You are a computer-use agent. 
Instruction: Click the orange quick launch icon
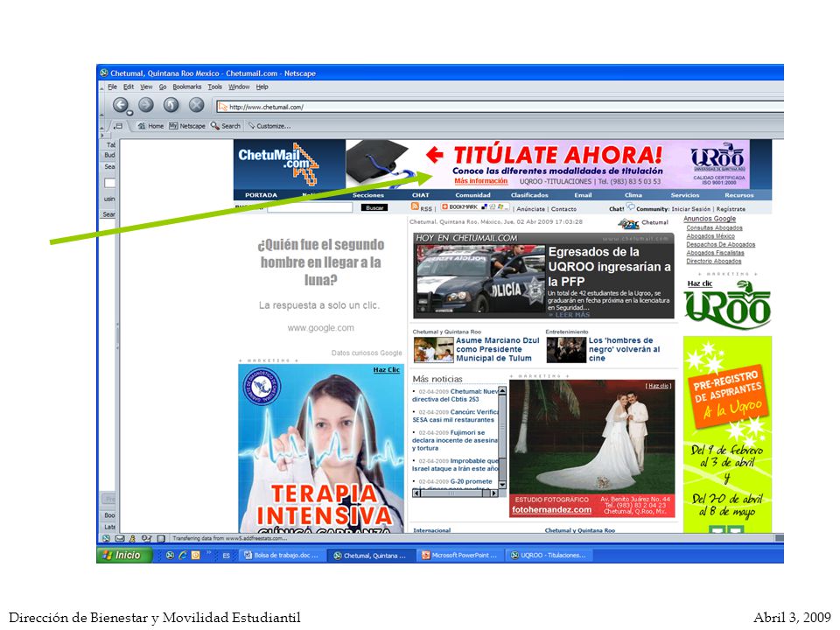click(x=195, y=556)
